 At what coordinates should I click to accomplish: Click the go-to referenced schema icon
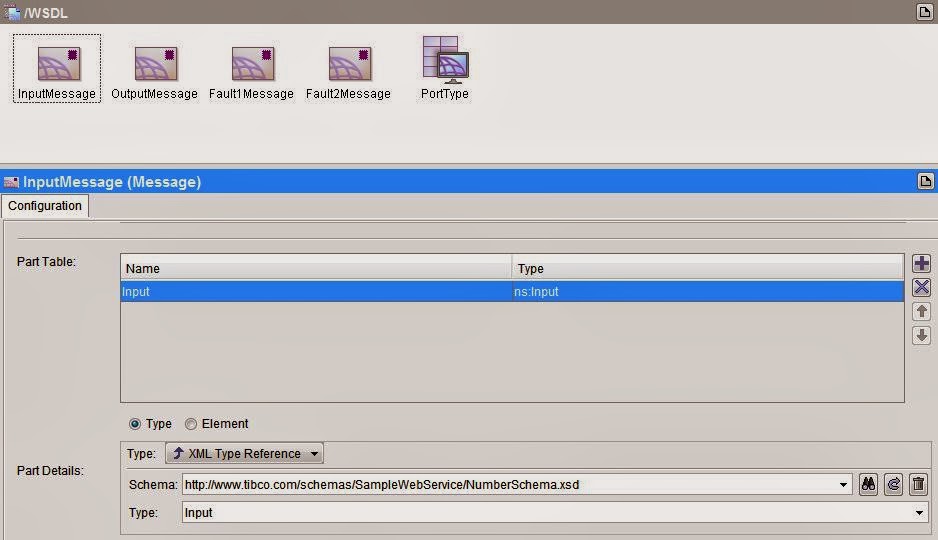[x=893, y=484]
